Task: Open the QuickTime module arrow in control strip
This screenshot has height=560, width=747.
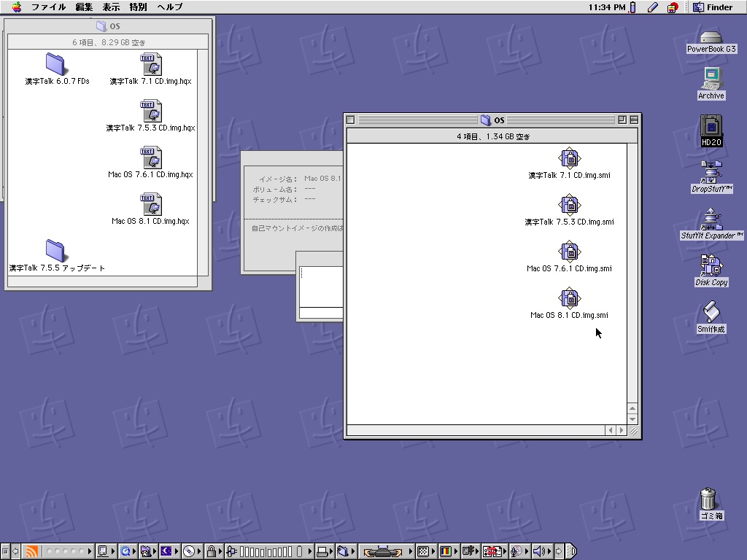Action: [134, 551]
